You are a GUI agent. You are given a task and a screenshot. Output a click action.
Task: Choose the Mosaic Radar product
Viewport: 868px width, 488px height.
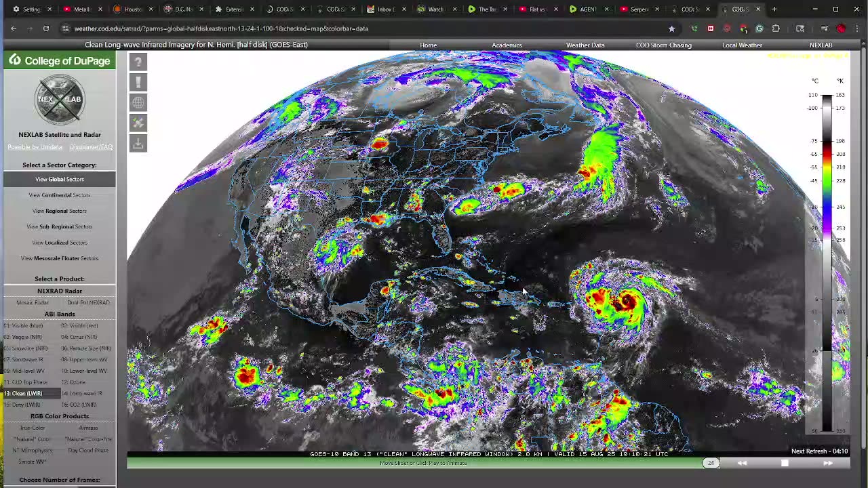pos(32,302)
